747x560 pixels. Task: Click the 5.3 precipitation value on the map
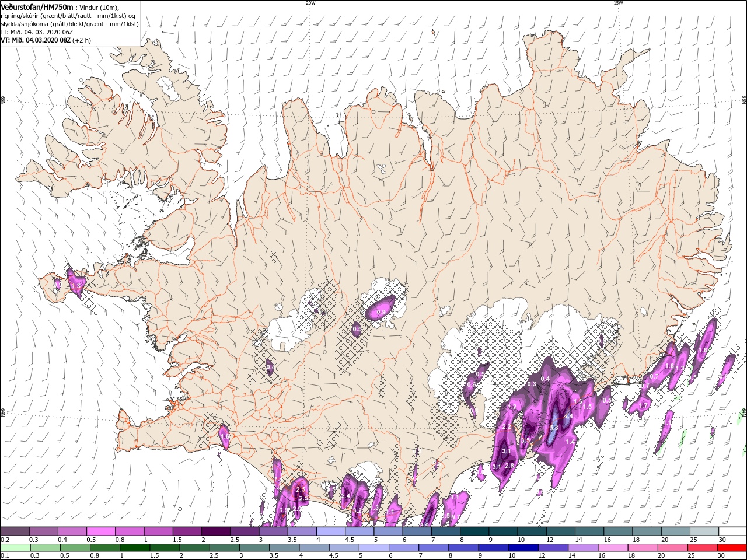[554, 428]
